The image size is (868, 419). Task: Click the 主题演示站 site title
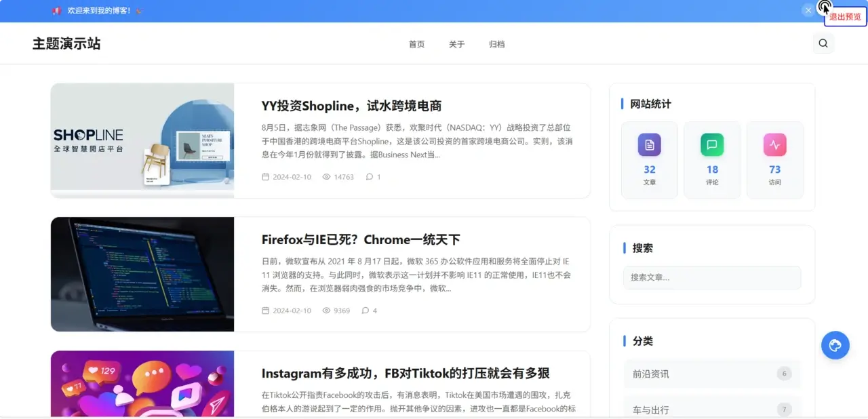pos(66,43)
